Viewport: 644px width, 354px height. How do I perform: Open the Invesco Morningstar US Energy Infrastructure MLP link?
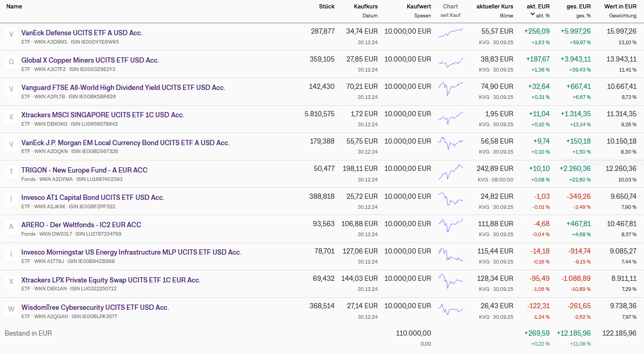131,252
